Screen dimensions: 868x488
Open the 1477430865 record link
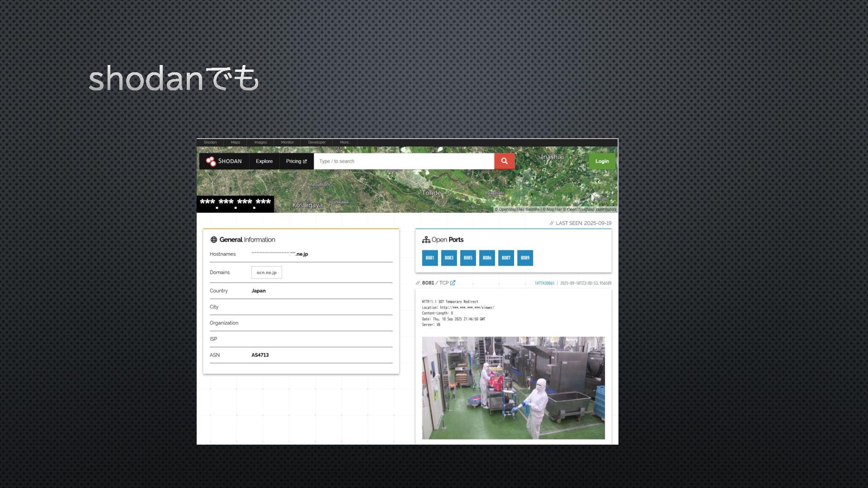click(x=544, y=283)
